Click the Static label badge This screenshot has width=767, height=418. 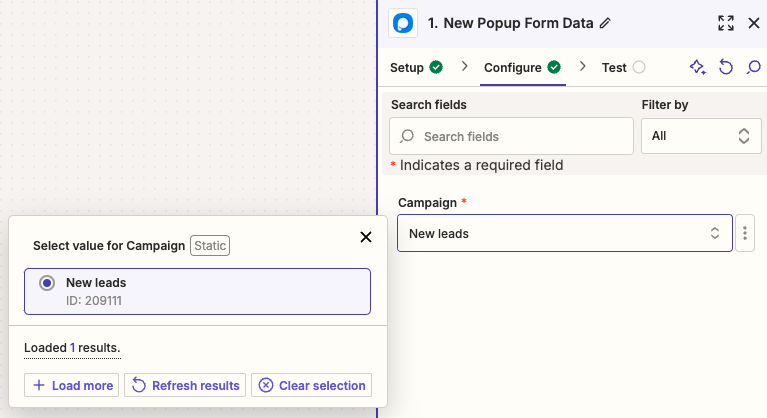pyautogui.click(x=210, y=245)
